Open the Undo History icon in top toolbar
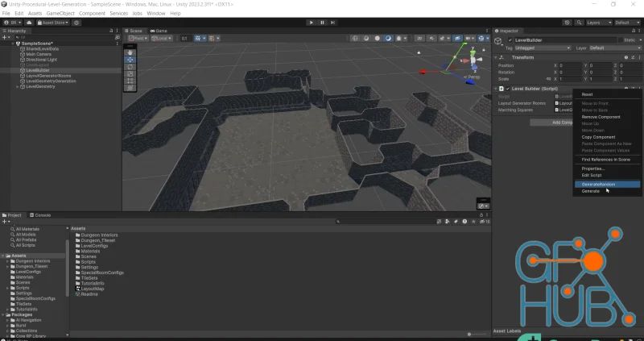This screenshot has height=341, width=644. [x=568, y=23]
